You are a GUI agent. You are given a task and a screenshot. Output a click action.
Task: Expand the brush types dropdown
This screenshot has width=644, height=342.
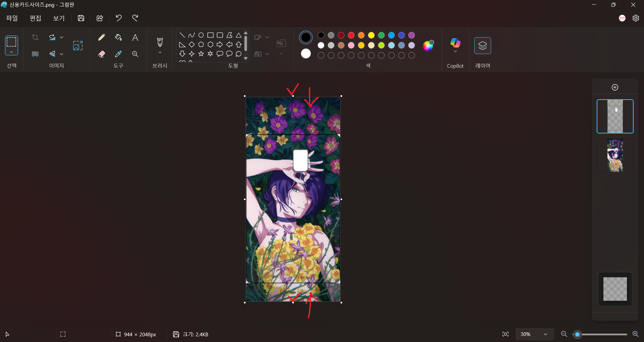[x=160, y=53]
